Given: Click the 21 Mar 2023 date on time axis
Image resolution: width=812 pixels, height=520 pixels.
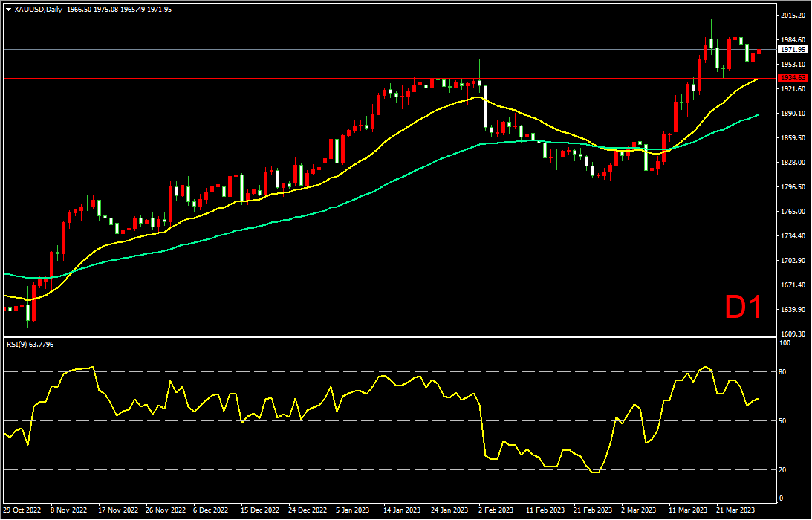Looking at the screenshot, I should pos(736,510).
